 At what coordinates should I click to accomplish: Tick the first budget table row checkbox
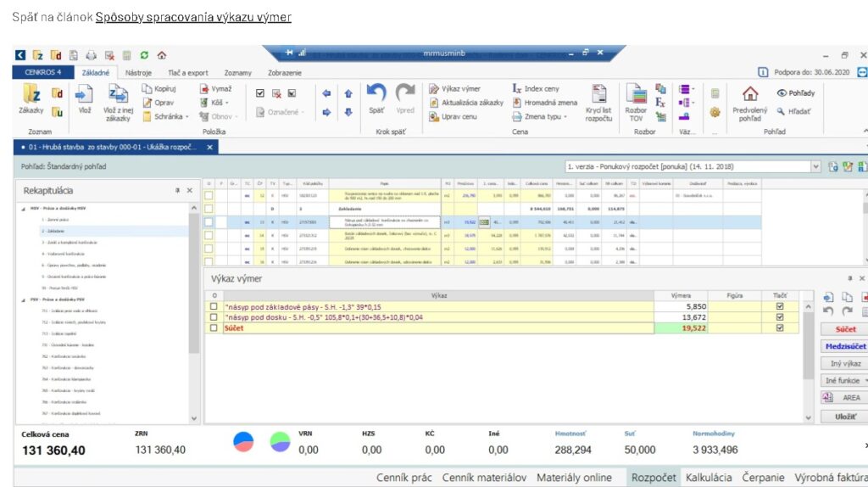[209, 196]
